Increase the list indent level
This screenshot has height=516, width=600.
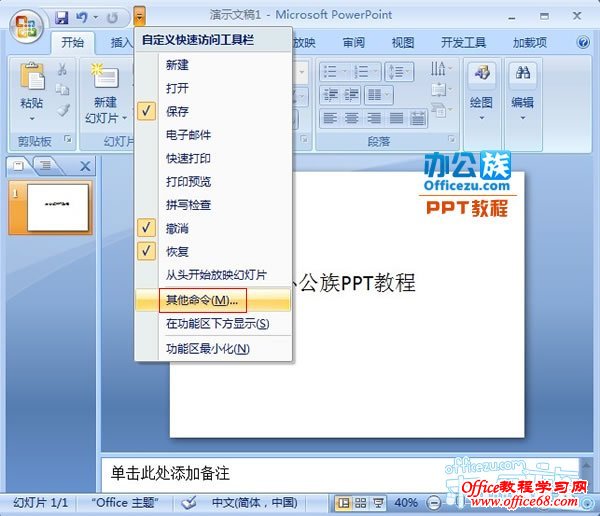click(351, 95)
